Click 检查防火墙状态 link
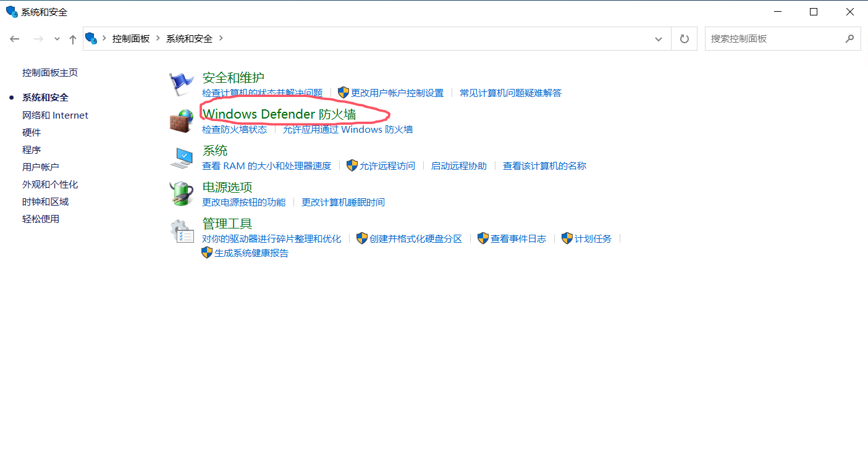Viewport: 868px width, 457px height. 235,129
